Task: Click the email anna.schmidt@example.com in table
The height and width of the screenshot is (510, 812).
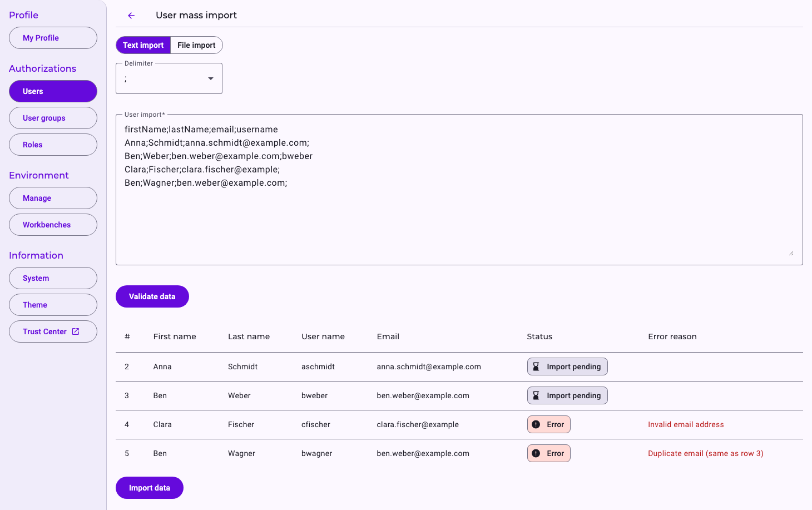Action: [x=429, y=367]
